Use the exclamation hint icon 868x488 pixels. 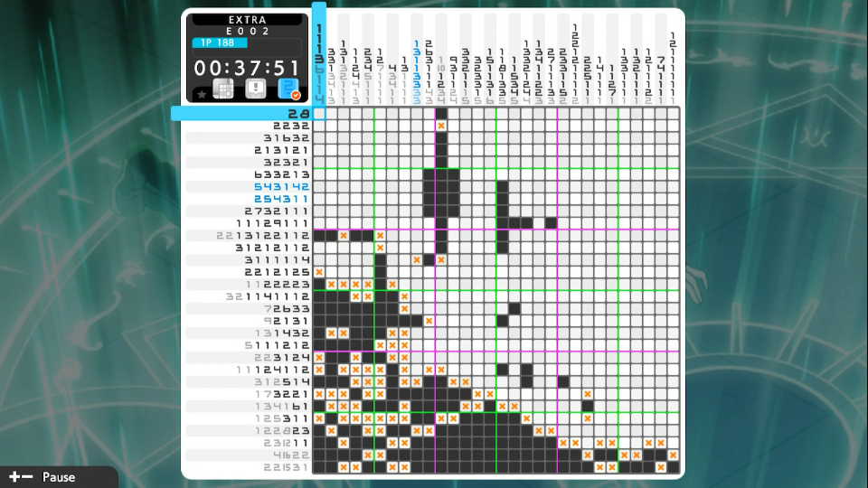click(256, 89)
